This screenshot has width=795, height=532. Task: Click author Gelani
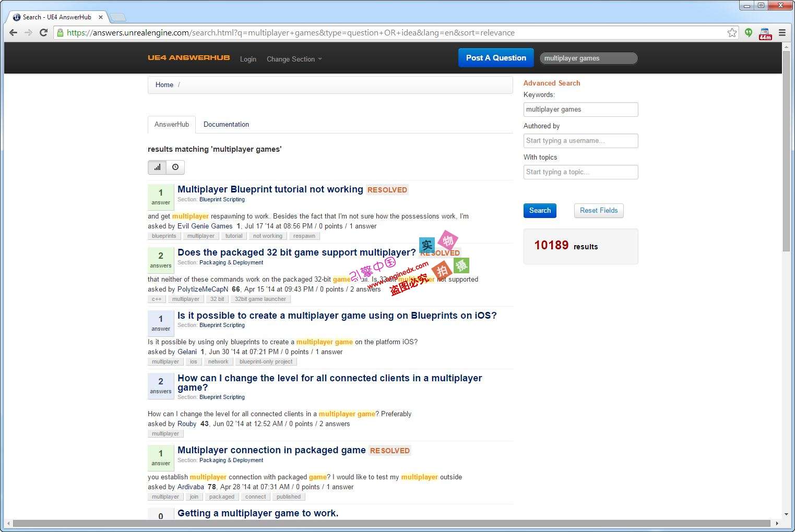[187, 352]
